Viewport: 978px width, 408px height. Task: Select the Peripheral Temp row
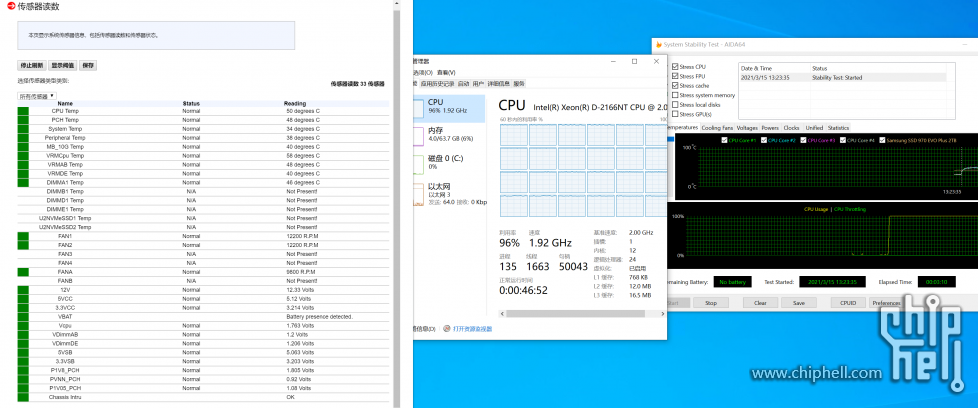point(203,138)
